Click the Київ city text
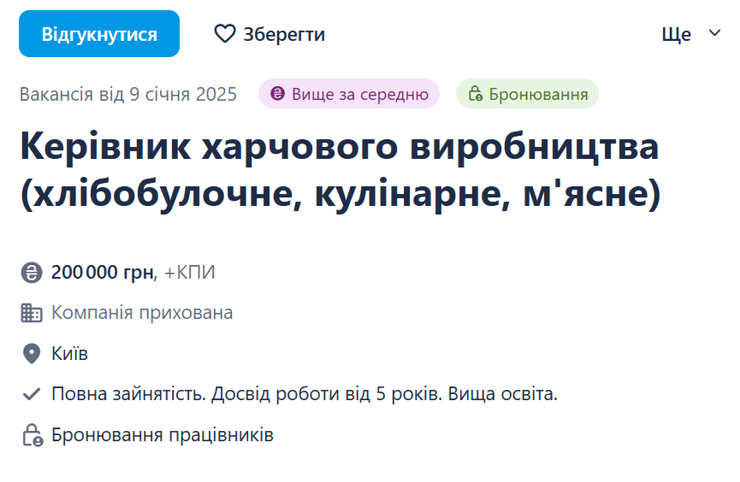Image resolution: width=740 pixels, height=482 pixels. [70, 354]
